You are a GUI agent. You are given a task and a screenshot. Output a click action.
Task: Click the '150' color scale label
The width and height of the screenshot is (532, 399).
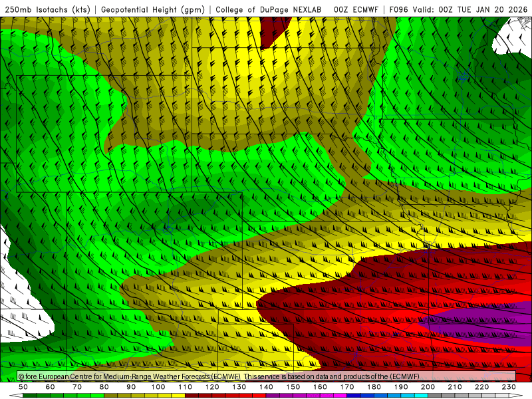point(293,387)
